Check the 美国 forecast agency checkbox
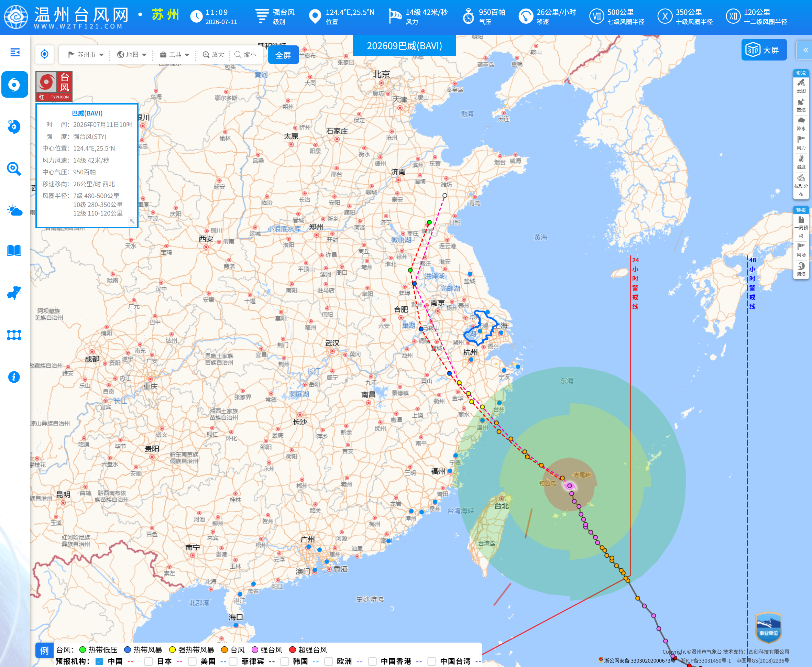The width and height of the screenshot is (812, 667). [192, 661]
